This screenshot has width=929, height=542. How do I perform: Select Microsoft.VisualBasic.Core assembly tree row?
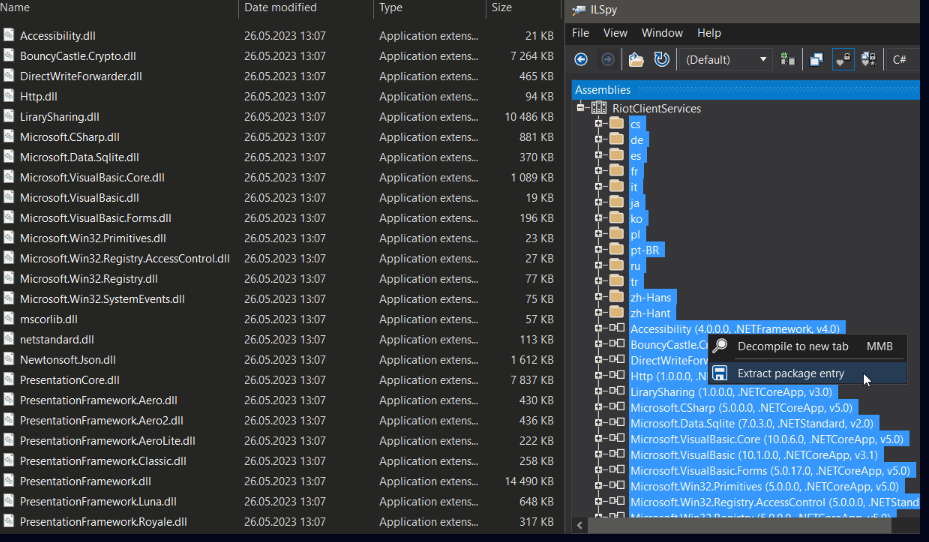[767, 439]
